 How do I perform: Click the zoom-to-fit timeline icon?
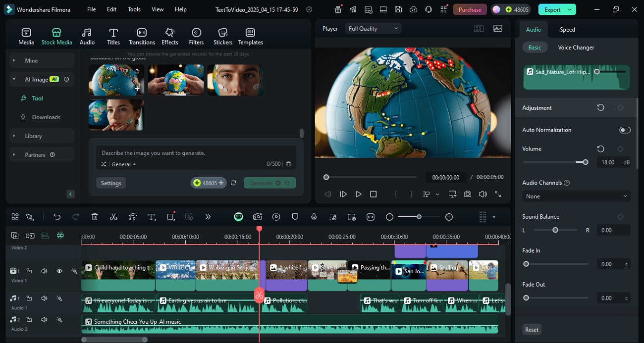(x=371, y=217)
